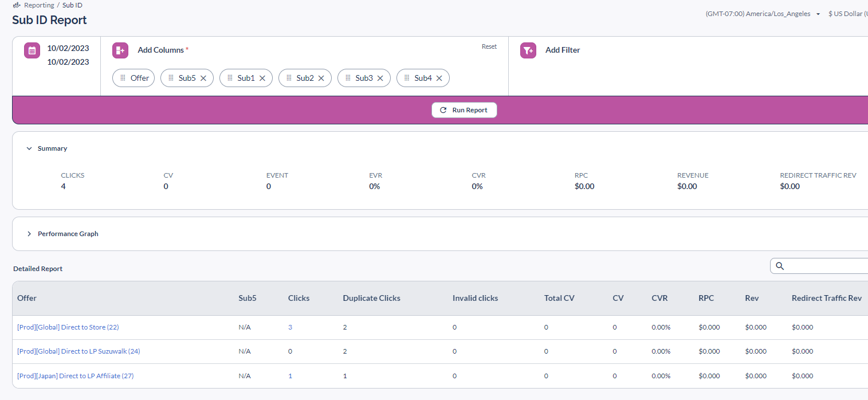Sort by the Clicks column header
The height and width of the screenshot is (400, 868).
[x=299, y=298]
